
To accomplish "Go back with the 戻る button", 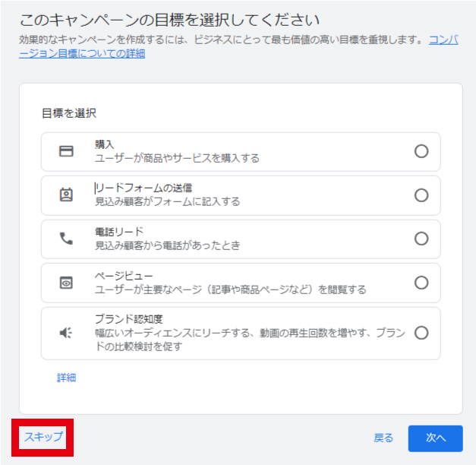I will pos(383,438).
